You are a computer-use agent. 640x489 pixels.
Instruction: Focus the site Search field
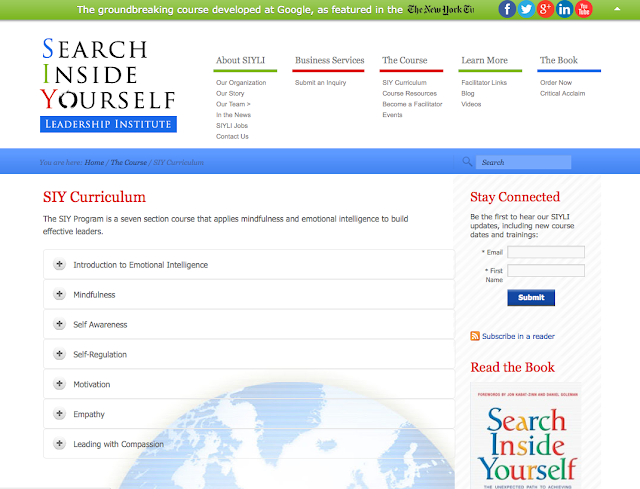tap(523, 162)
